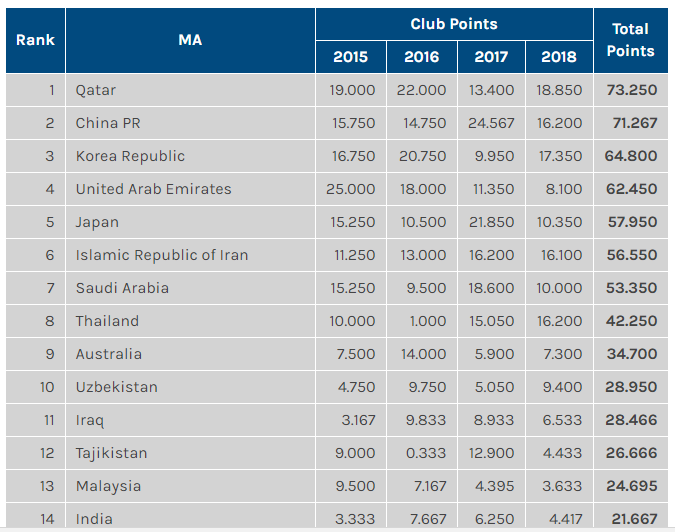The height and width of the screenshot is (532, 675).
Task: Click the 2017 column header
Action: tap(491, 57)
